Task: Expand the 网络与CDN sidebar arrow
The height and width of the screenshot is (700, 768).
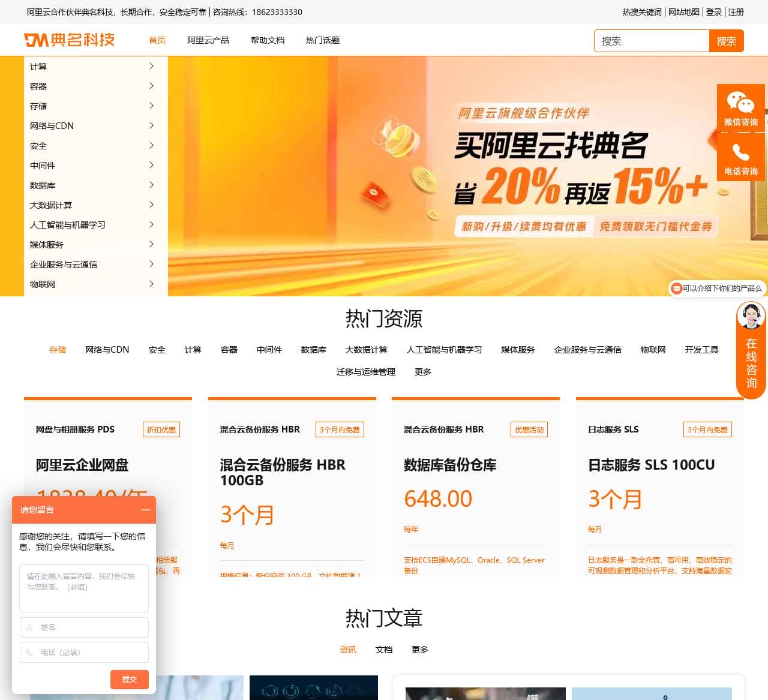Action: tap(151, 125)
